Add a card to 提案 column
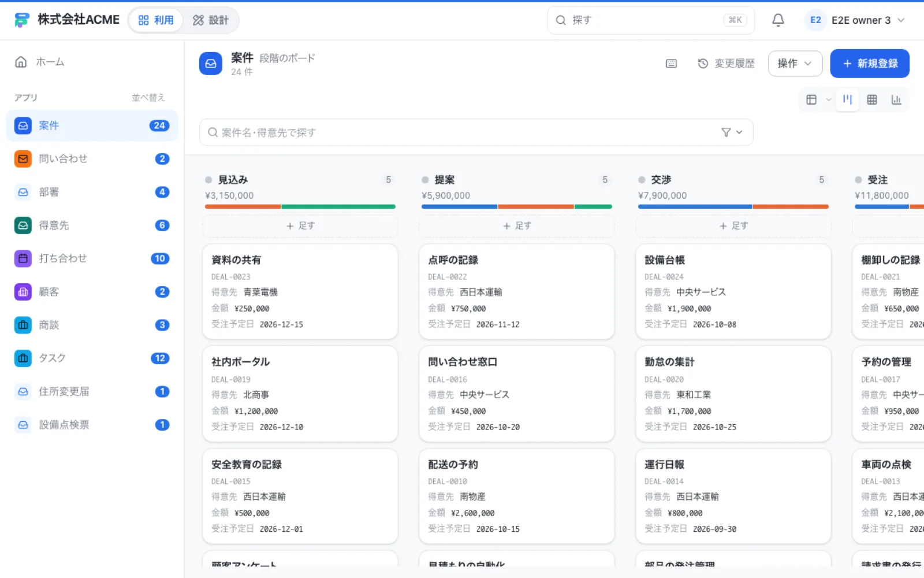924x578 pixels. [517, 226]
